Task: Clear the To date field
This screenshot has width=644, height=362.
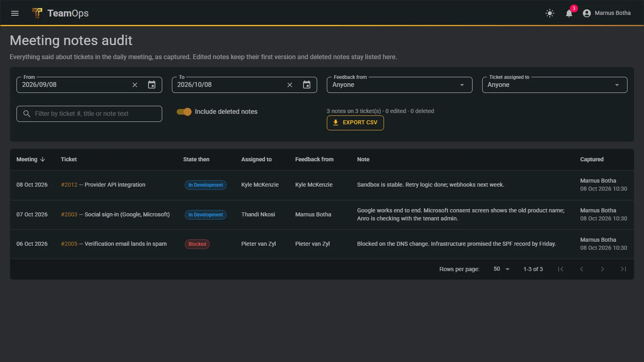Action: point(290,85)
